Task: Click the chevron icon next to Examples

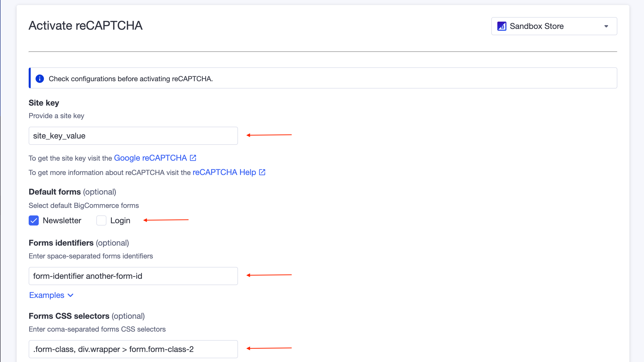Action: [70, 295]
